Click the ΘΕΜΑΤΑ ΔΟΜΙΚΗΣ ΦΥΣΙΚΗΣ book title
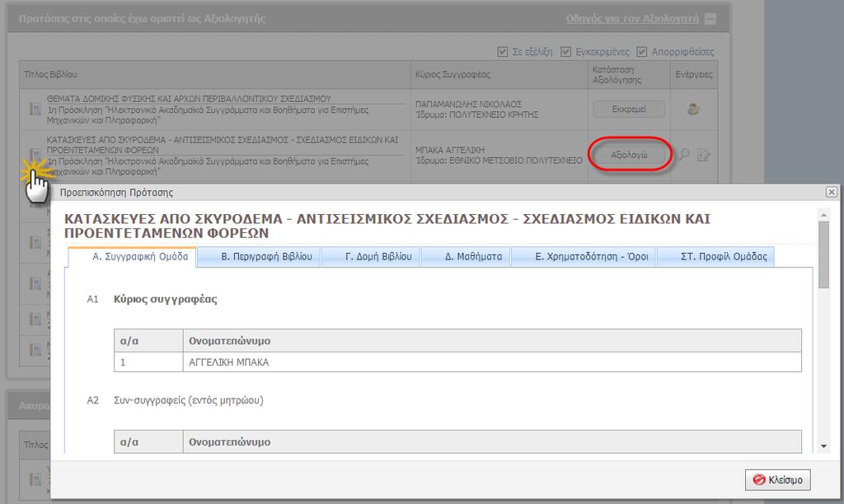 click(189, 99)
